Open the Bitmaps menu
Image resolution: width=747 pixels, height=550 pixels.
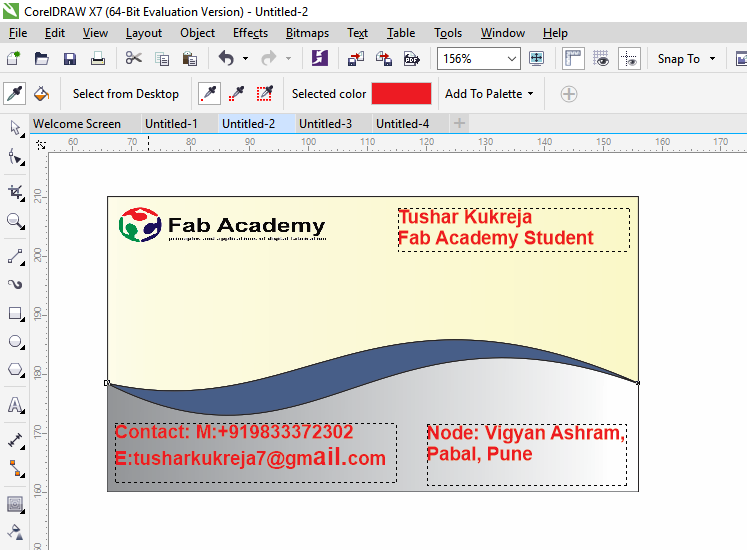click(x=307, y=33)
